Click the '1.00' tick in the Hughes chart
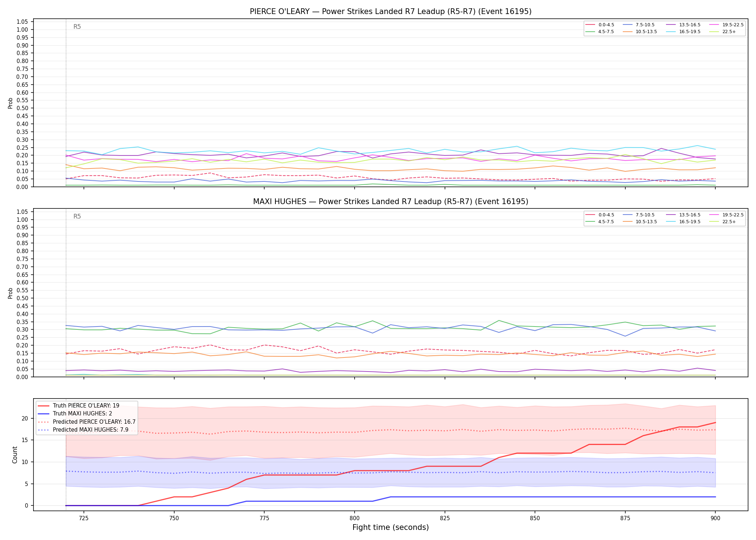756x540 pixels. pyautogui.click(x=22, y=220)
